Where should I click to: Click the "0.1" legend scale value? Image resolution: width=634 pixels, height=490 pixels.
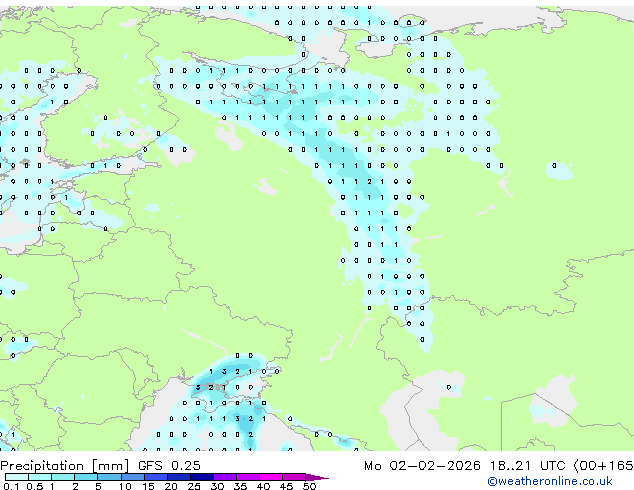pos(11,486)
